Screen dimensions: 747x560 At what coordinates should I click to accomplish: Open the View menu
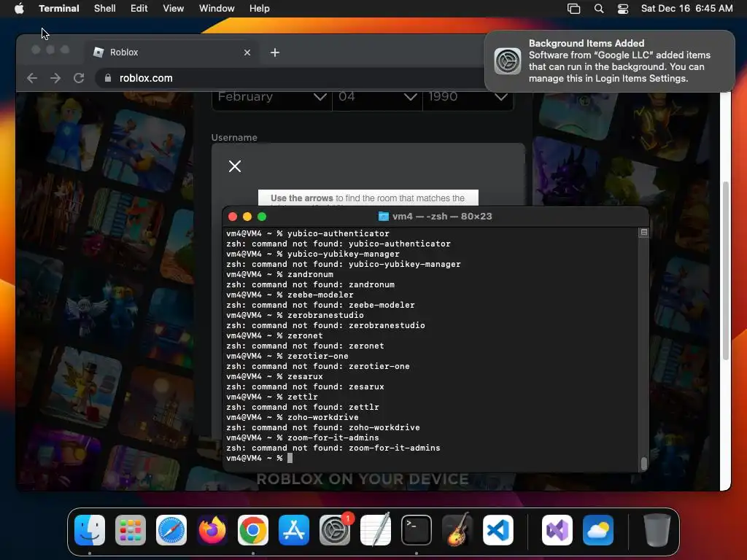click(x=174, y=8)
